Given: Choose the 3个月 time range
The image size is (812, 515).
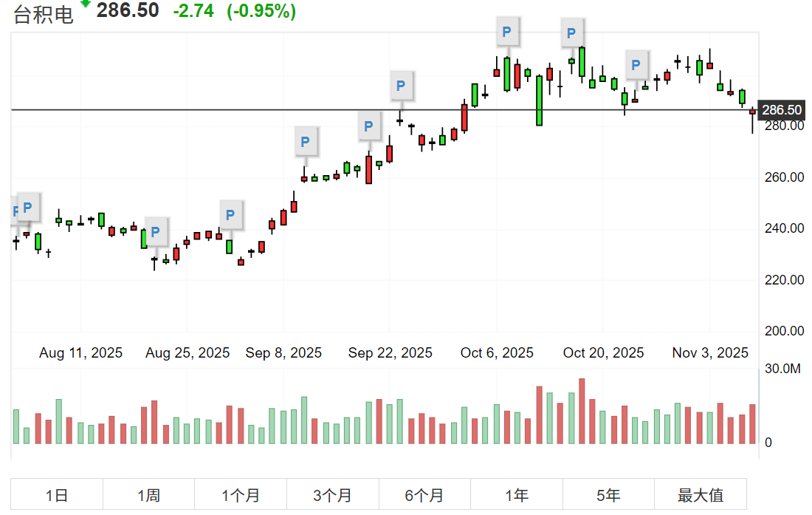Looking at the screenshot, I should [332, 495].
